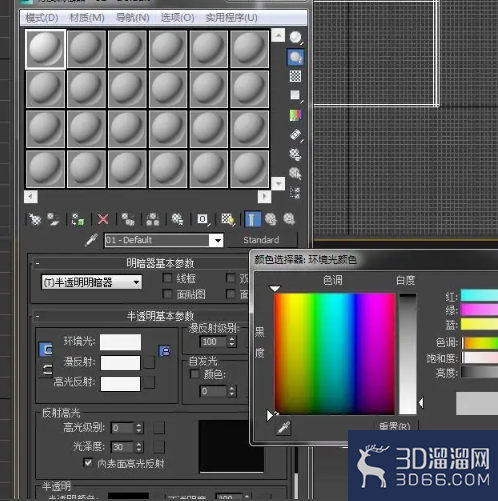
Task: Open the Sample Type sphere flyout
Action: click(296, 38)
